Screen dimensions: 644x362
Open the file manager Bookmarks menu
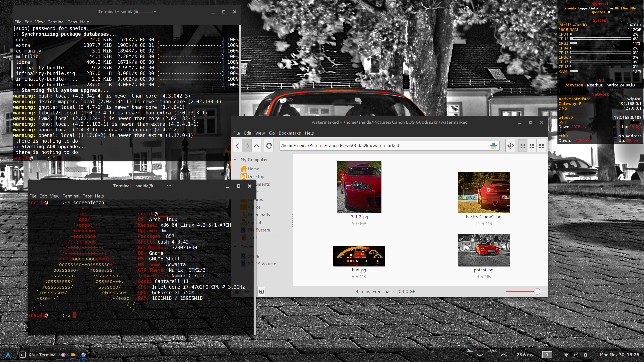coord(290,133)
